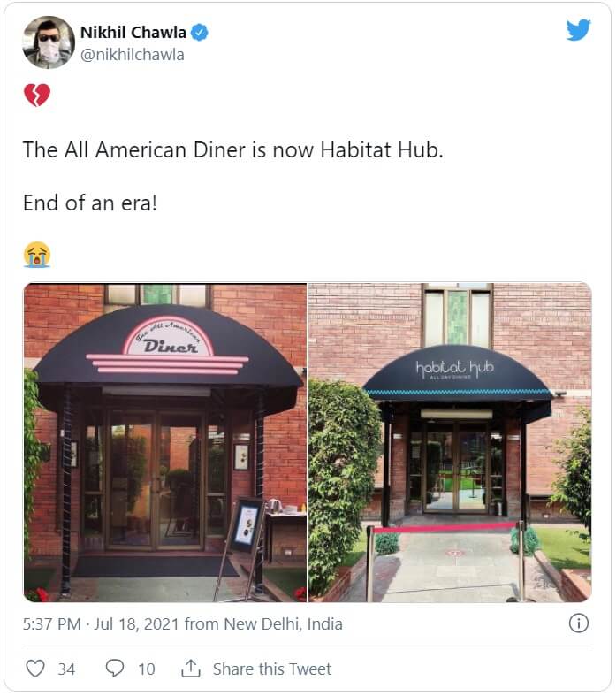Click the Twitter bird logo

point(578,30)
